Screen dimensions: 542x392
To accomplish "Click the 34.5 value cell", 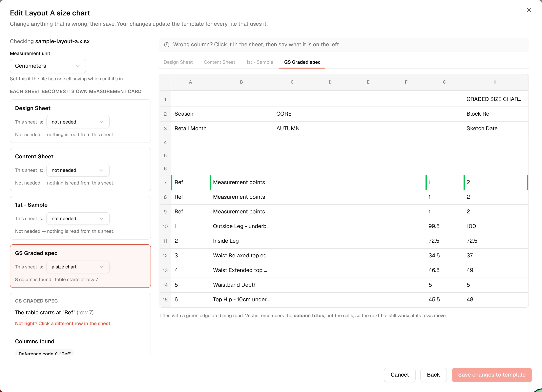I will coord(444,256).
